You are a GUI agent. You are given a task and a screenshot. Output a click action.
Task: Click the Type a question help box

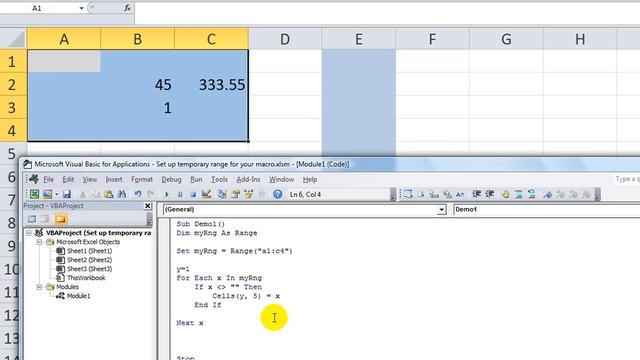[626, 179]
